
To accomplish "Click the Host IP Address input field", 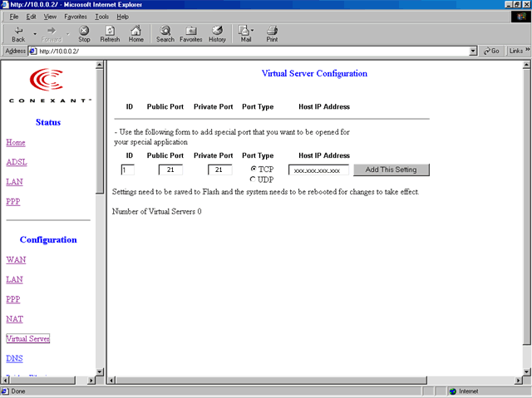I will click(318, 170).
